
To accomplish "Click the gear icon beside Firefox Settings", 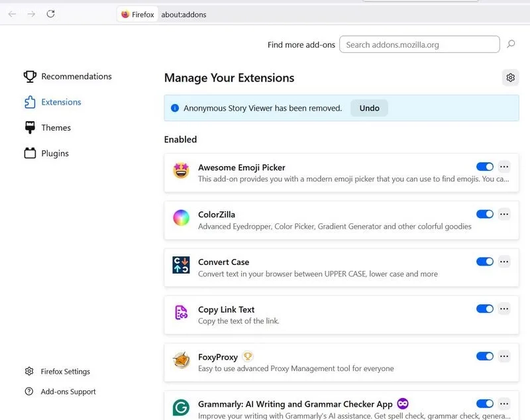I will [29, 372].
